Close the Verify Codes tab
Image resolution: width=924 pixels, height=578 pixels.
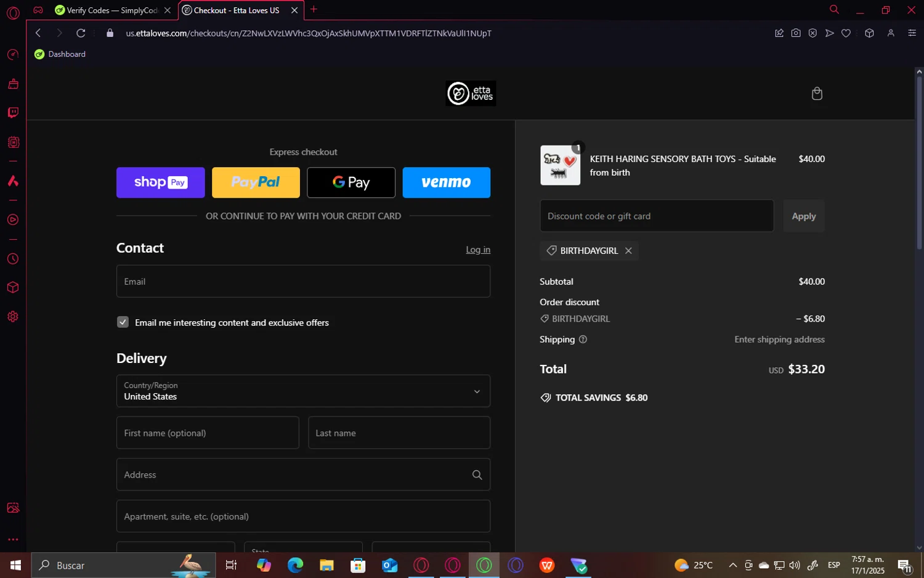[x=168, y=10]
